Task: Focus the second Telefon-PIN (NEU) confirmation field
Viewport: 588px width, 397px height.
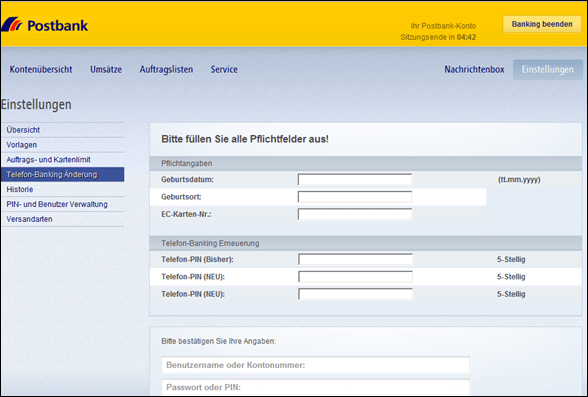Action: 356,294
